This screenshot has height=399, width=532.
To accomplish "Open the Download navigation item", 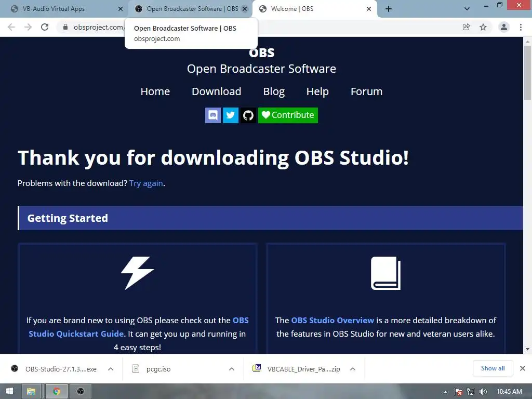I will (217, 91).
